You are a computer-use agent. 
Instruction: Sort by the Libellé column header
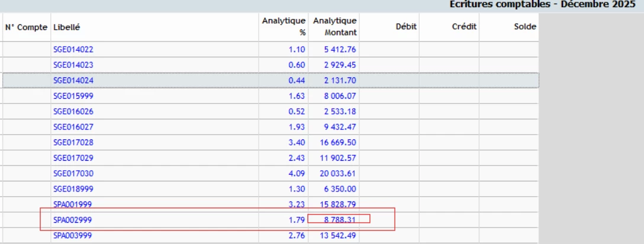(66, 27)
